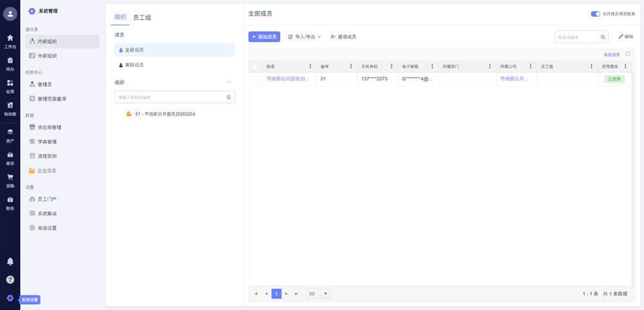Open the page size 50 dropdown

[318, 294]
